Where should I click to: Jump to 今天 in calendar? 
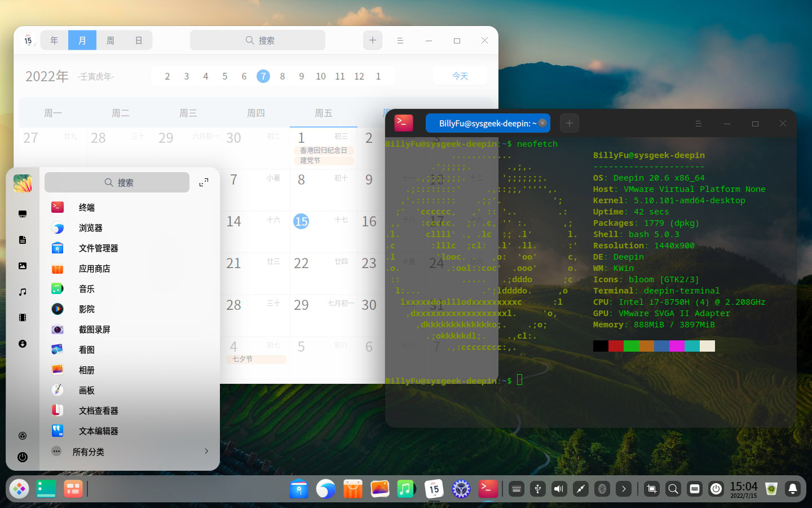click(460, 76)
